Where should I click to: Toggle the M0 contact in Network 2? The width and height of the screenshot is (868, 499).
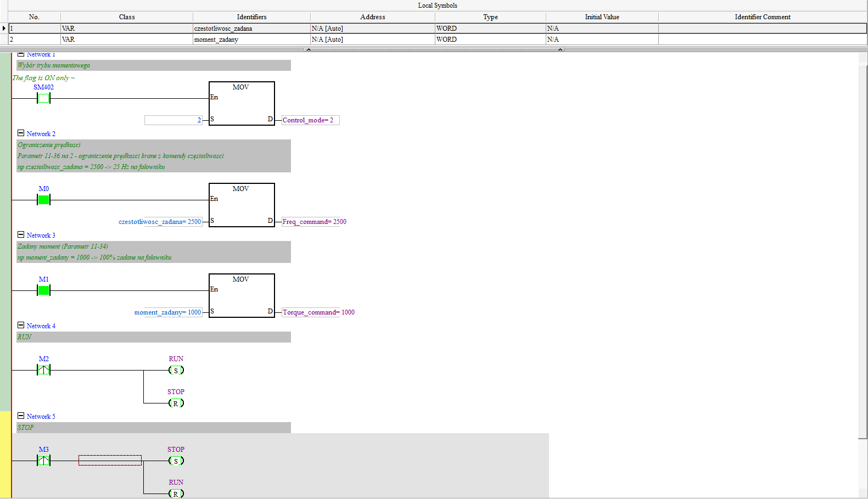click(x=43, y=200)
